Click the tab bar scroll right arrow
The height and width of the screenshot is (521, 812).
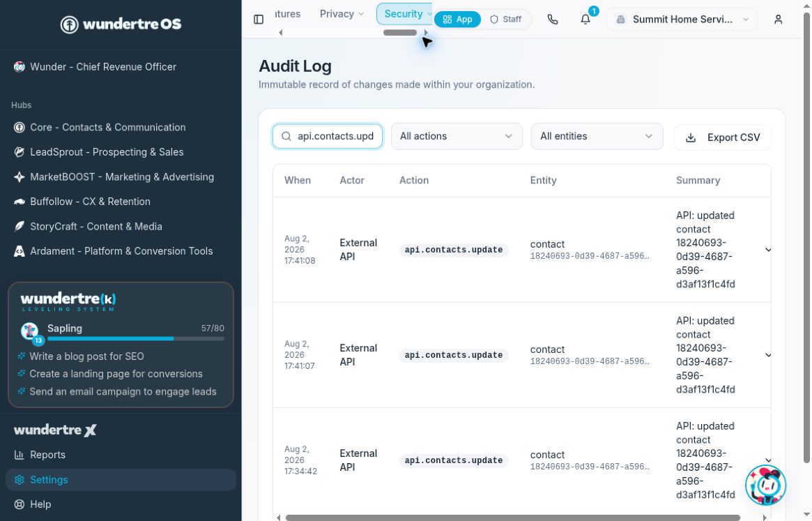(x=426, y=33)
